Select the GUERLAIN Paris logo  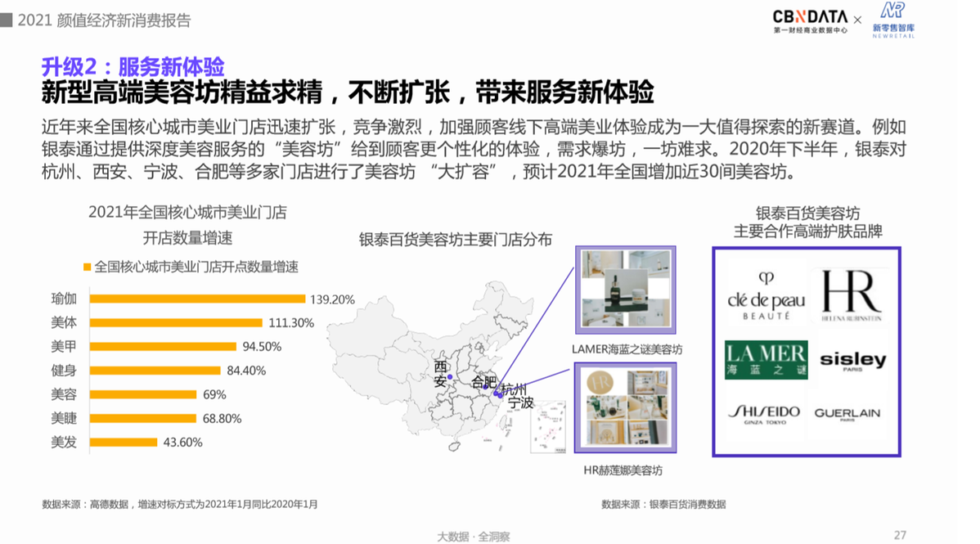tap(847, 414)
